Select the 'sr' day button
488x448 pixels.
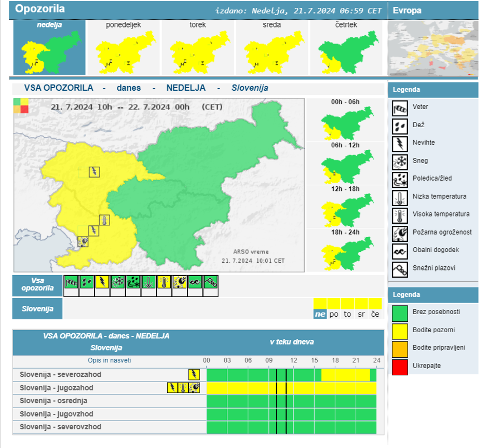click(x=361, y=314)
